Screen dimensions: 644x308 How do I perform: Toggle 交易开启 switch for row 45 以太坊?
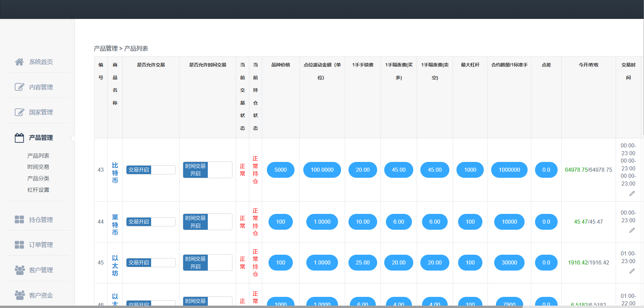[151, 262]
